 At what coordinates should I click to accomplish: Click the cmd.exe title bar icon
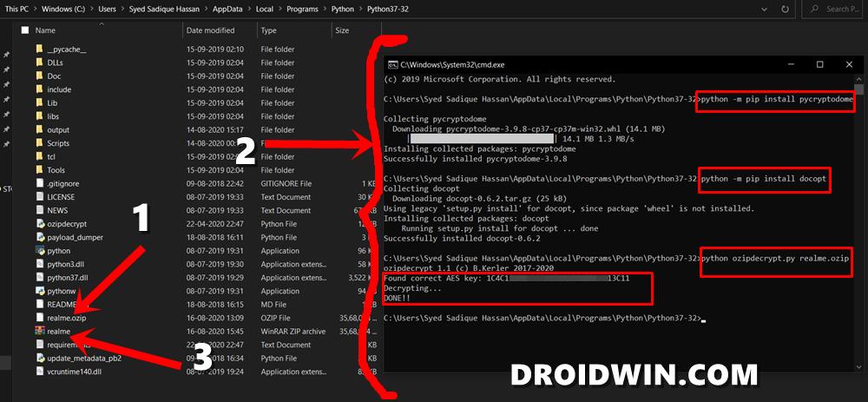(x=392, y=65)
